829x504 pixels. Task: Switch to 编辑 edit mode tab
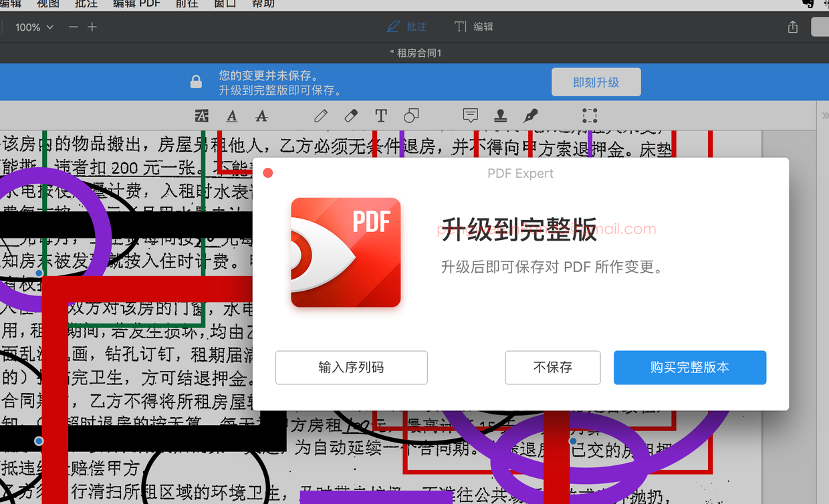coord(473,27)
